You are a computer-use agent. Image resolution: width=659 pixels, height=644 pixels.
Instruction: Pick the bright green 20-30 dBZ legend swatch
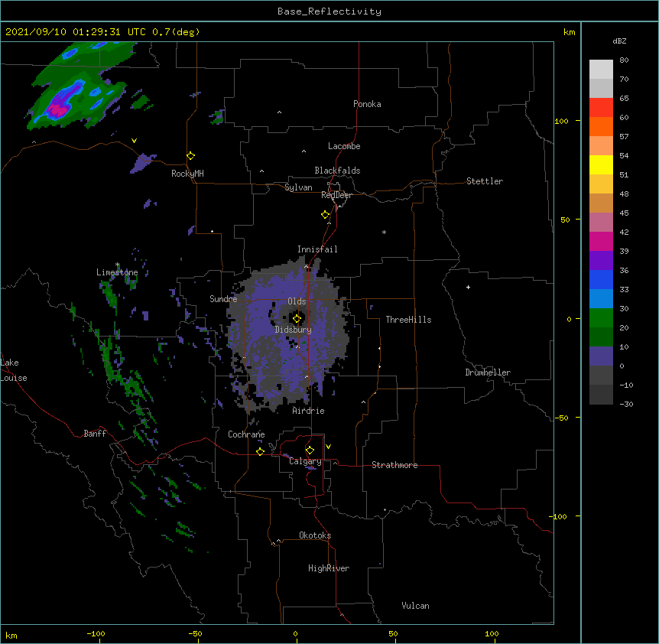pos(601,318)
